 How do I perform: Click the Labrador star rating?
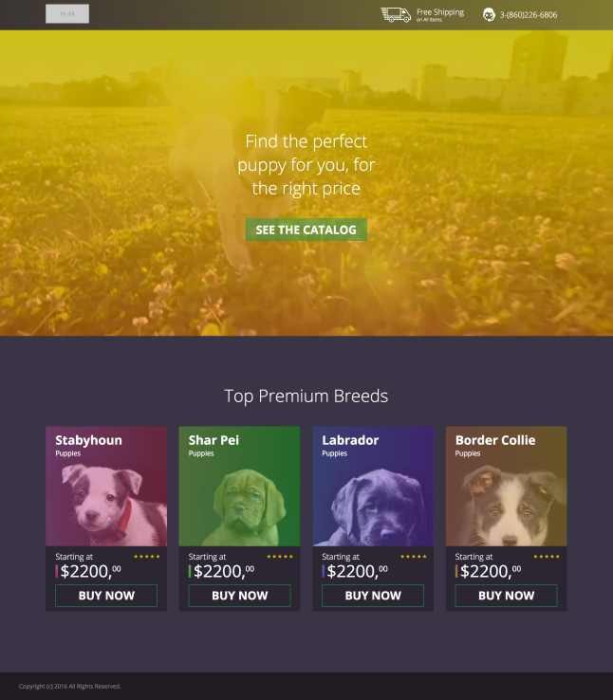pyautogui.click(x=414, y=556)
